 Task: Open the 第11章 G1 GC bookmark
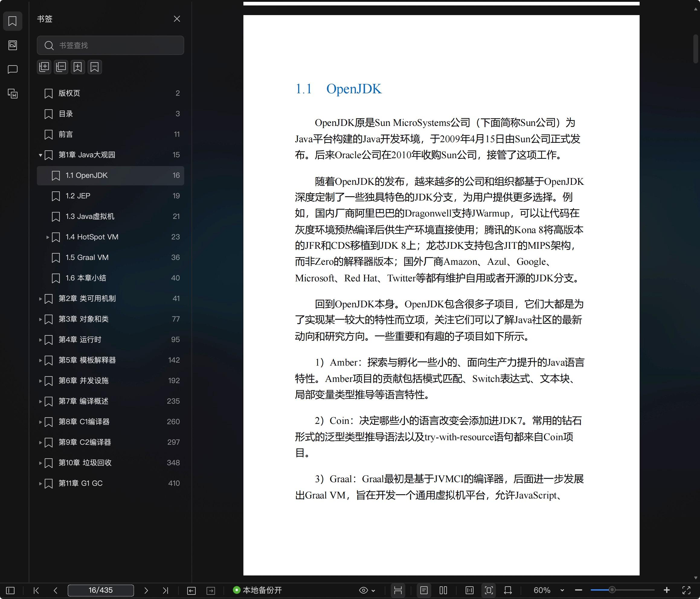click(x=111, y=483)
